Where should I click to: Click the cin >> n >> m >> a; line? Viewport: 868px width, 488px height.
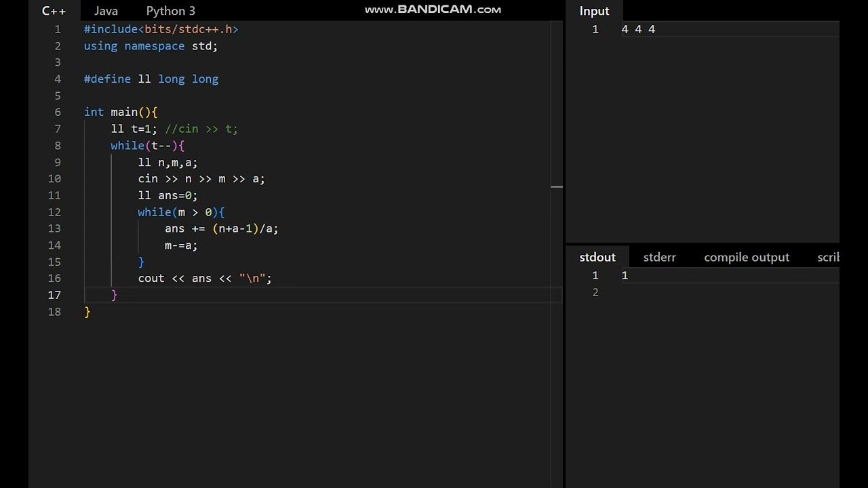tap(201, 179)
